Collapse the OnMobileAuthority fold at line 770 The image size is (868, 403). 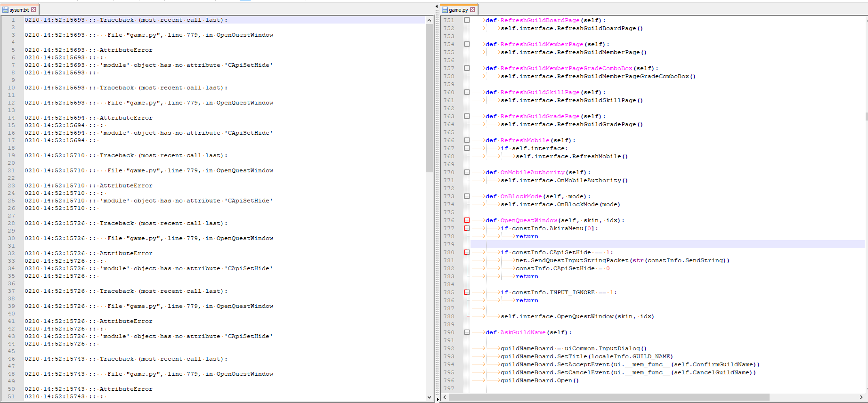(x=467, y=172)
